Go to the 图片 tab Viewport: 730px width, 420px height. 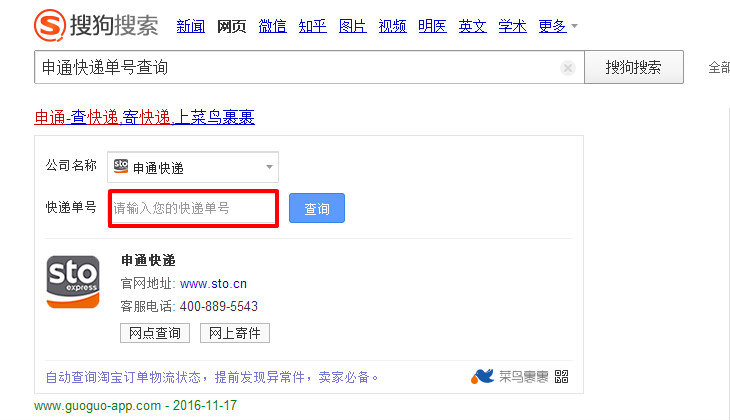[352, 26]
